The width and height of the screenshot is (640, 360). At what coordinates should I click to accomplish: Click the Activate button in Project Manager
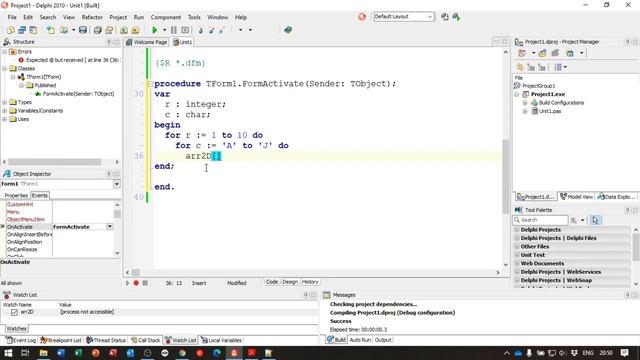click(x=522, y=53)
